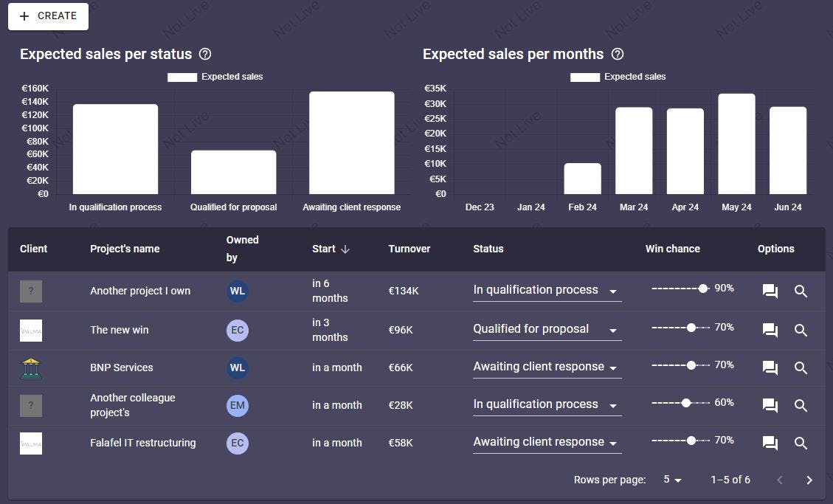Open help for Expected sales per months chart
Image resolution: width=833 pixels, height=504 pixels.
coord(618,54)
